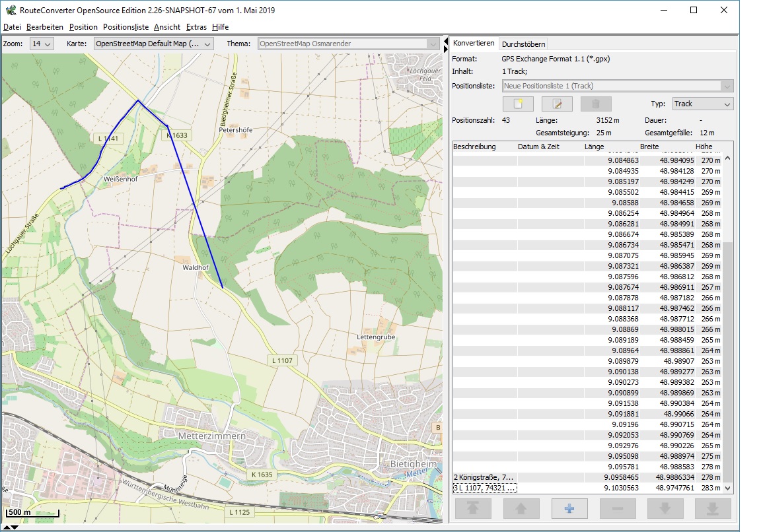Select the row '2 Königstraße, 7...'
This screenshot has height=532, width=761.
pyautogui.click(x=484, y=477)
